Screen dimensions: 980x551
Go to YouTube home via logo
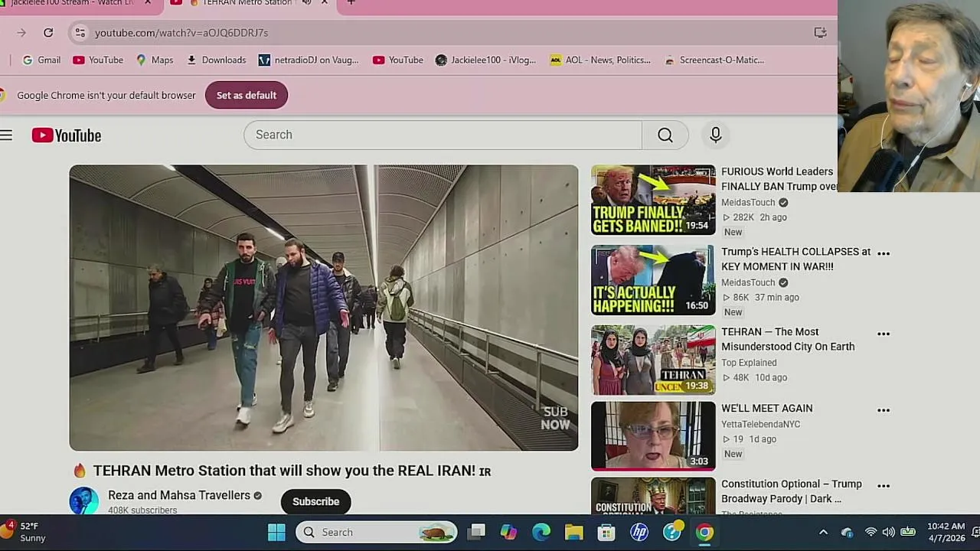point(67,135)
